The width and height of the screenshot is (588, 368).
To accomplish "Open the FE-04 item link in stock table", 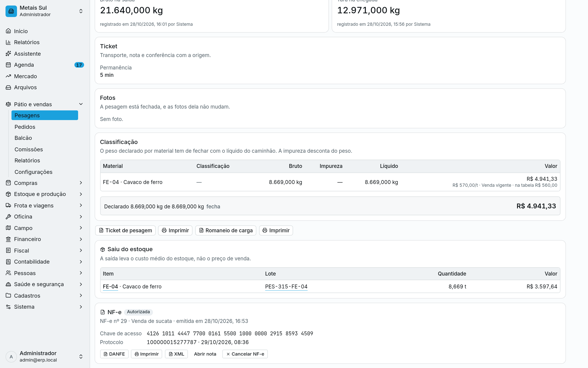I will (110, 287).
